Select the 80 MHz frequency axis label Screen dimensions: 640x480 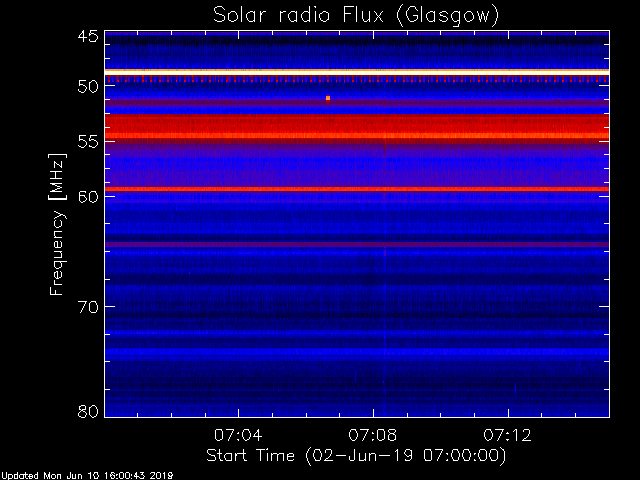click(x=88, y=411)
